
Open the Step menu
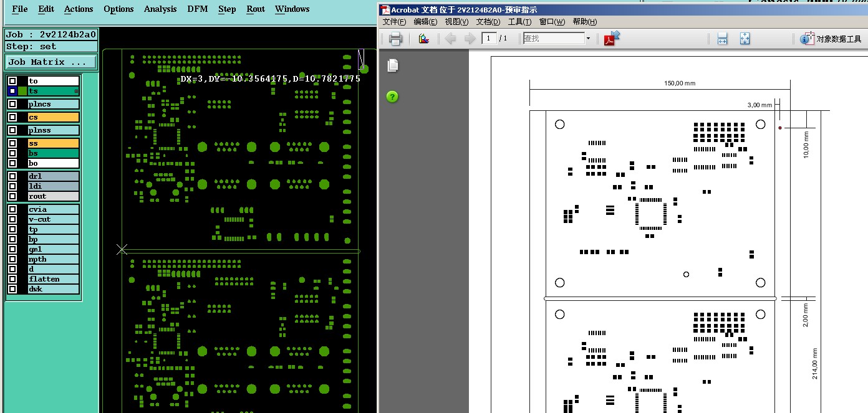pos(227,9)
